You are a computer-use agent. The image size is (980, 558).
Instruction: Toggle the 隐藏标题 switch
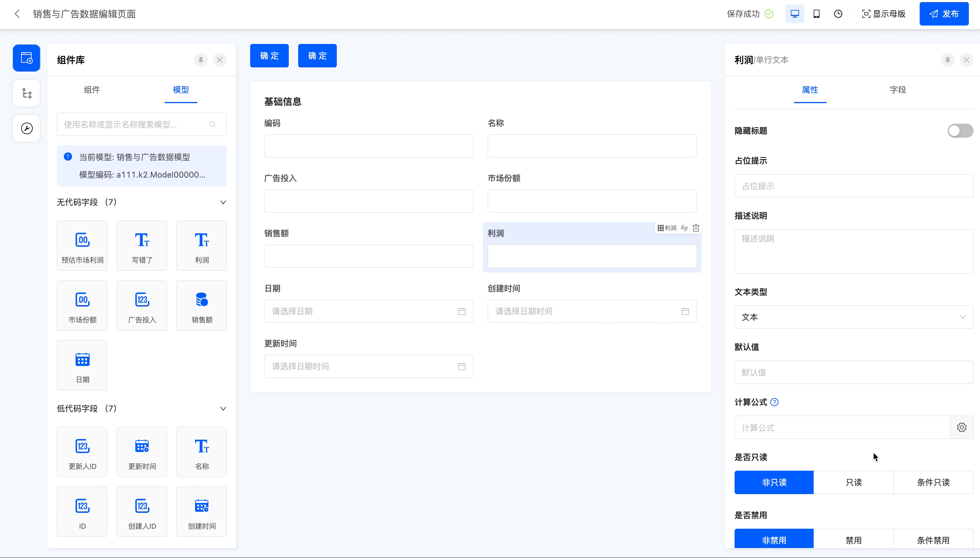(960, 131)
